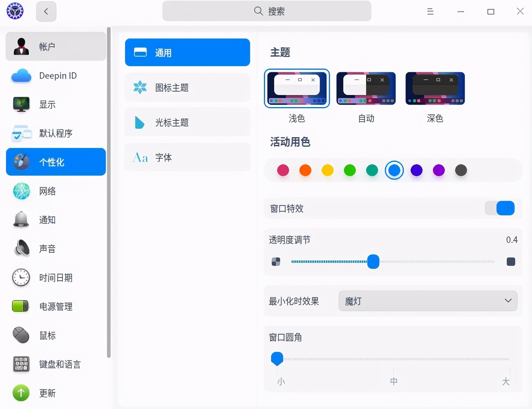Open the 光标主题 cursor theme section

[x=187, y=122]
